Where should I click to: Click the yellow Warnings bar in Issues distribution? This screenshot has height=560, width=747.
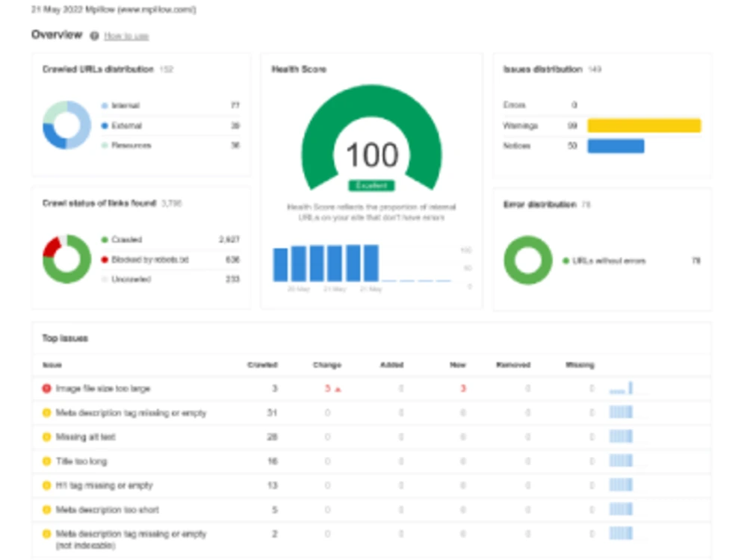tap(644, 125)
